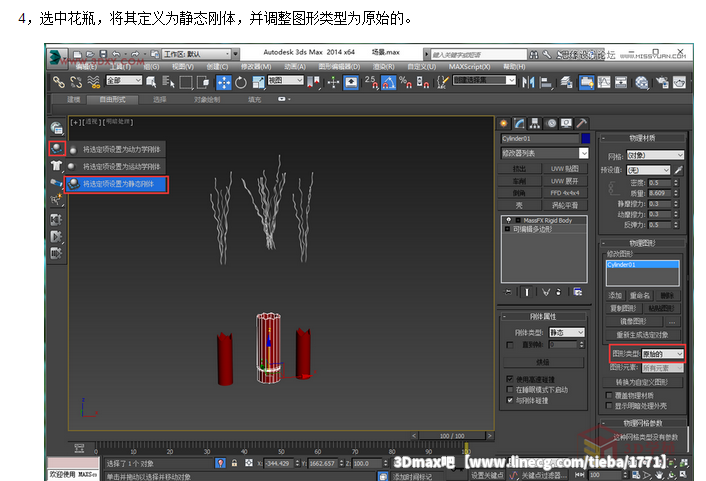Open the '刚体类型' dropdown showing 静态

coord(567,332)
